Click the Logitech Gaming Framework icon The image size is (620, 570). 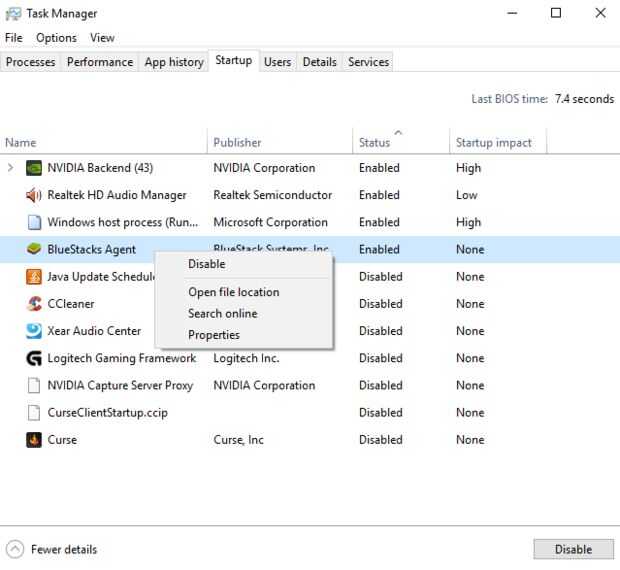pyautogui.click(x=33, y=358)
